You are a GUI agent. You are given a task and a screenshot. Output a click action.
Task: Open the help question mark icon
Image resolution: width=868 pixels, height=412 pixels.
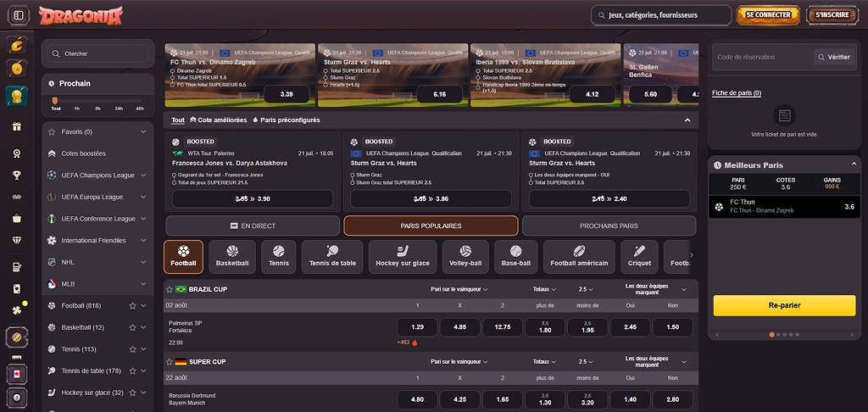tap(17, 397)
